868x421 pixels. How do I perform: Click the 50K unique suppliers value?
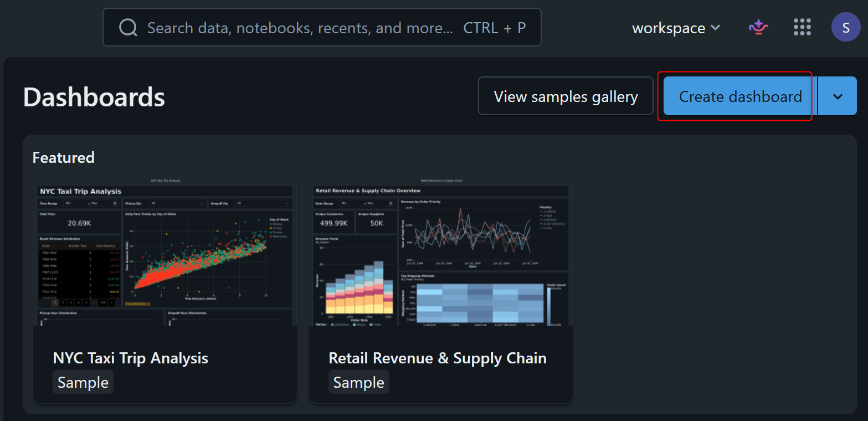377,223
